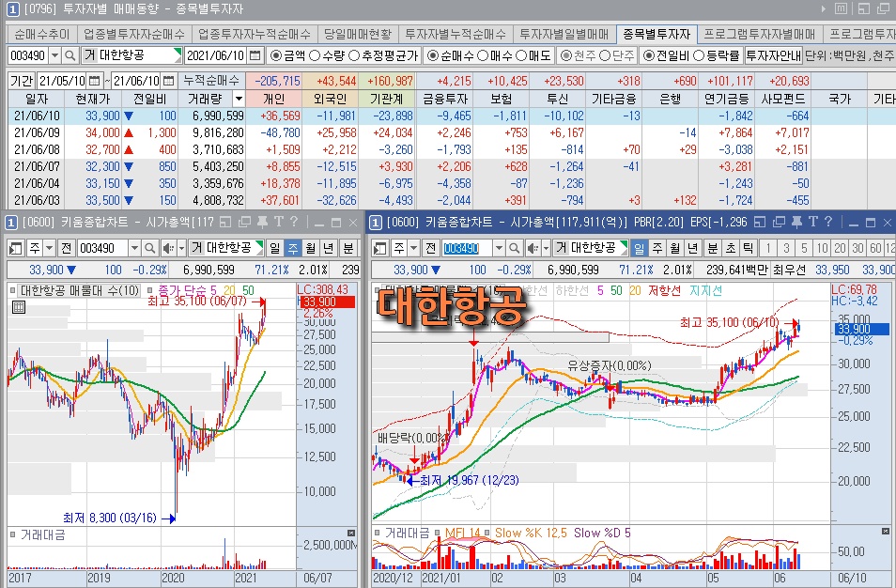Click the 외국인 column header
Viewport: 896px width, 588px height.
point(331,99)
